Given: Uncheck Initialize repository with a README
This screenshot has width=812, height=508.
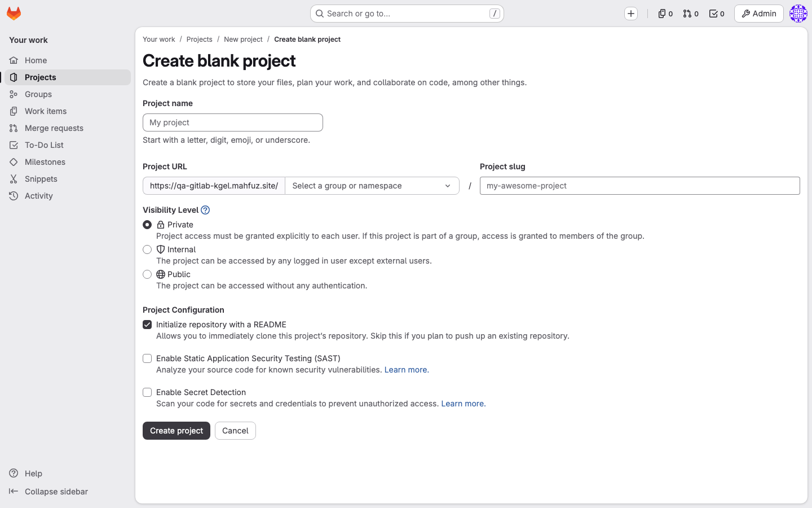Looking at the screenshot, I should click(x=147, y=325).
